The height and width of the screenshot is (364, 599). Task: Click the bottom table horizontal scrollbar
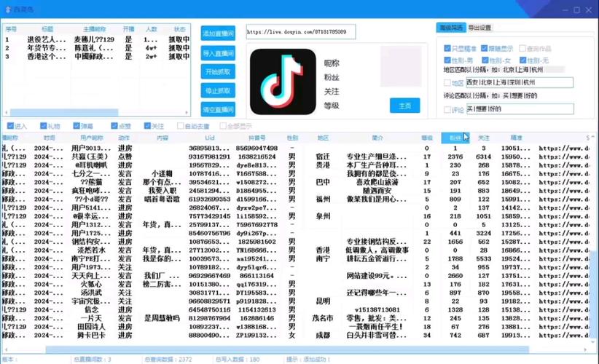(x=287, y=349)
